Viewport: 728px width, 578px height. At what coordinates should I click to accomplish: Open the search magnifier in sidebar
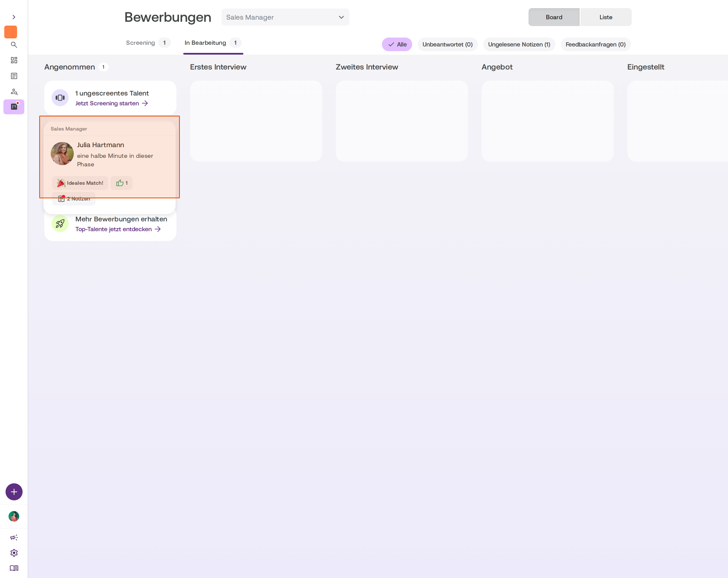14,45
